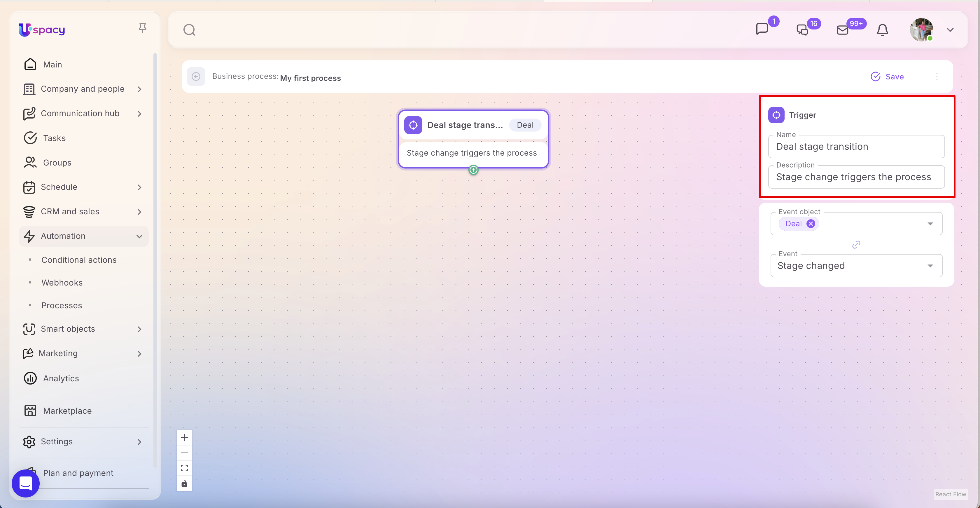Open the Stage changed event dropdown
Screen dimensions: 980x508
[930, 265]
